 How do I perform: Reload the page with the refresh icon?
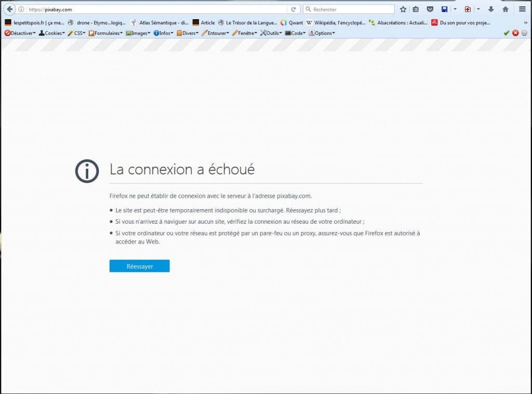coord(294,9)
